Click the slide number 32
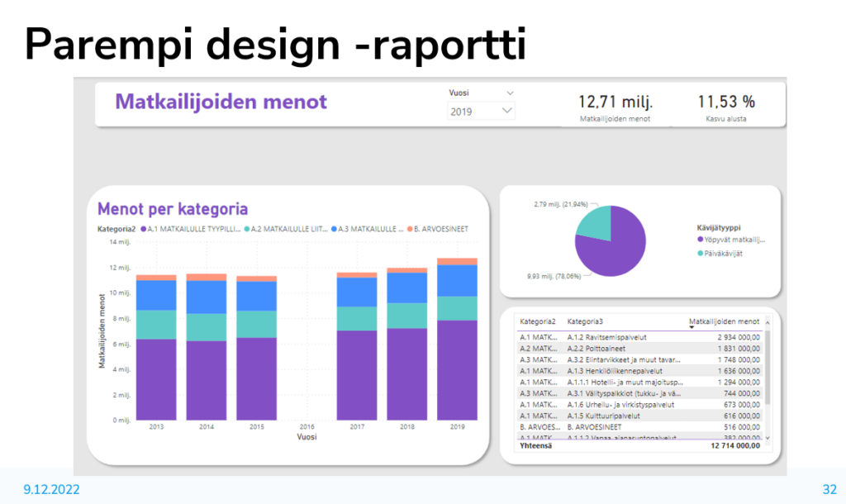This screenshot has width=846, height=504. coord(829,489)
